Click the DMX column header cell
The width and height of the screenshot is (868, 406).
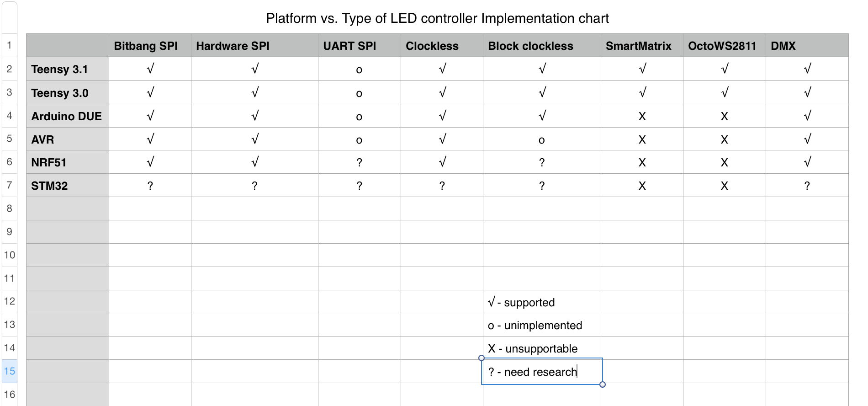click(x=807, y=46)
